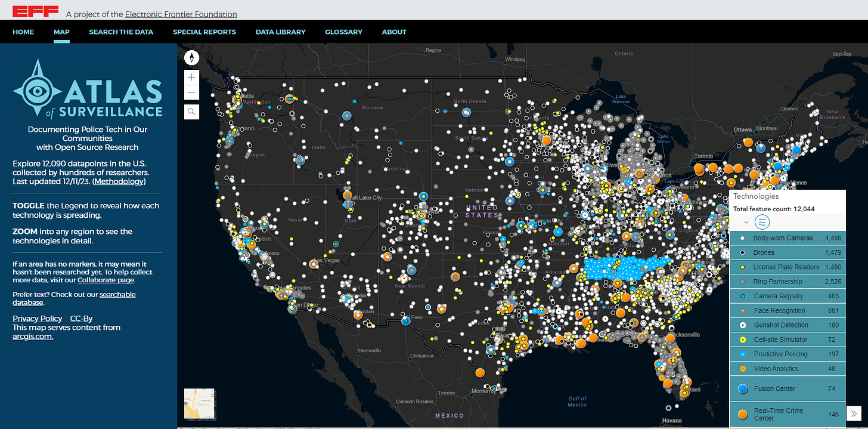Click the 'Gulf of Mexico' map label
Image resolution: width=868 pixels, height=429 pixels.
(577, 402)
